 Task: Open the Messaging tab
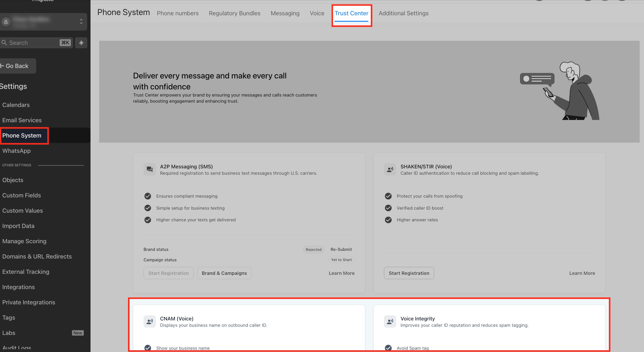pos(285,13)
